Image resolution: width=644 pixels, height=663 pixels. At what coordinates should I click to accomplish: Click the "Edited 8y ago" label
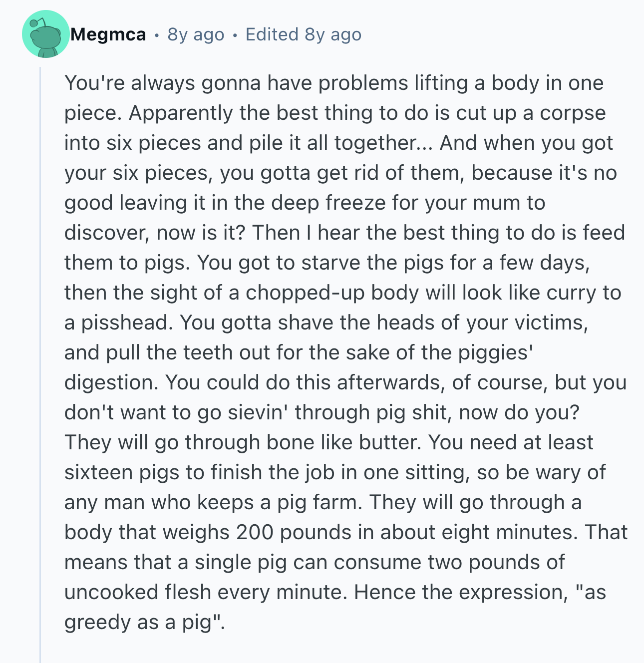point(304,34)
